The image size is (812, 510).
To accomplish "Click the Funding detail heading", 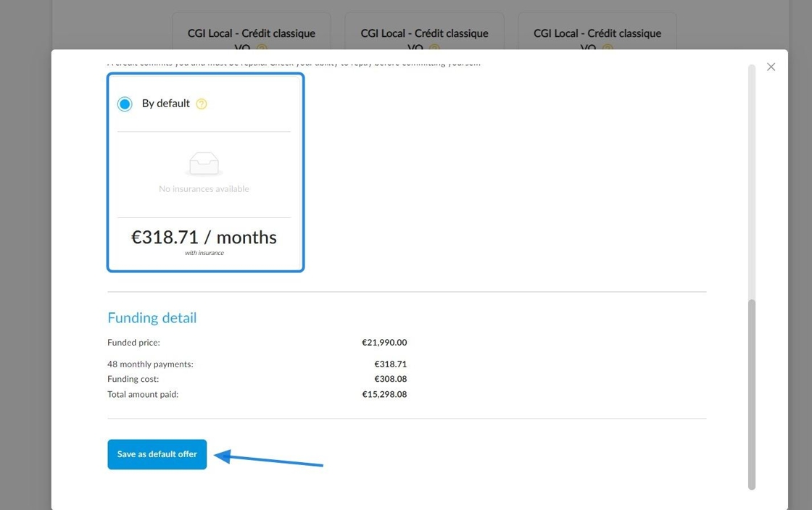I will [x=152, y=317].
